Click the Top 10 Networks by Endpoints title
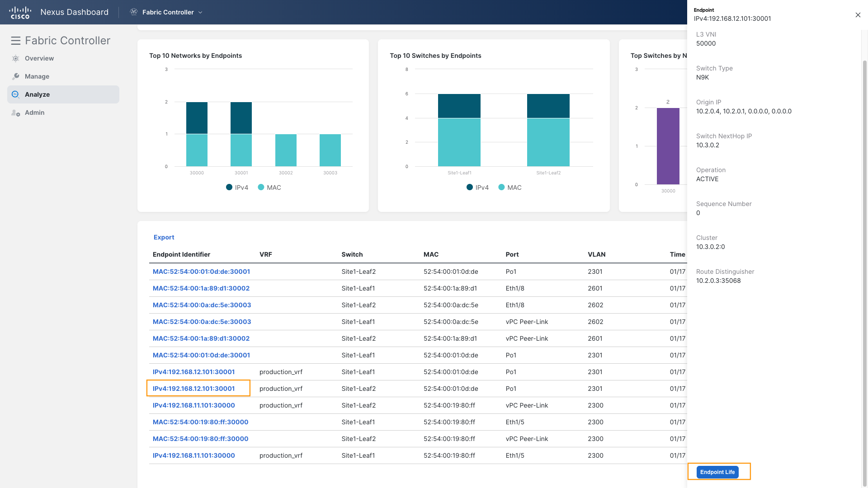The height and width of the screenshot is (488, 868). 195,56
